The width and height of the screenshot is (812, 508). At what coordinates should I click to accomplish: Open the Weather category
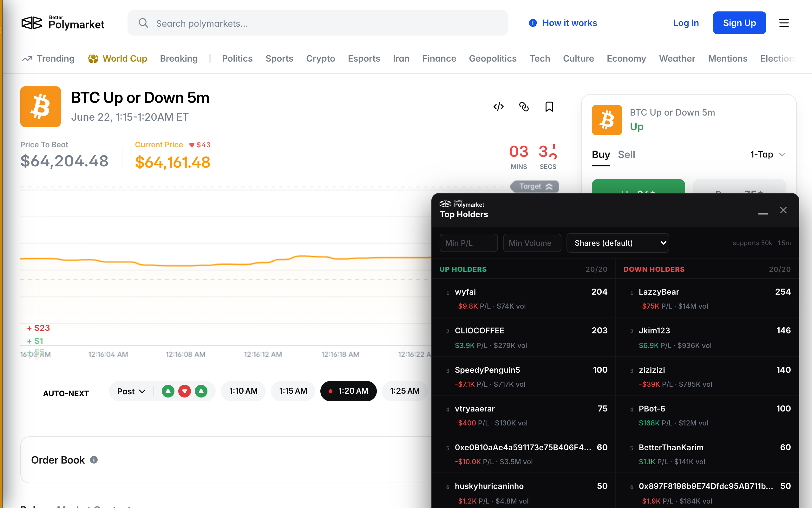point(677,58)
